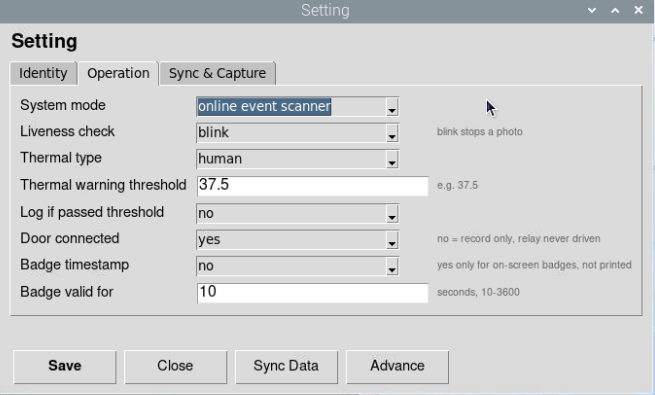This screenshot has width=655, height=395.
Task: Open Log if passed threshold dropdown
Action: (x=297, y=213)
